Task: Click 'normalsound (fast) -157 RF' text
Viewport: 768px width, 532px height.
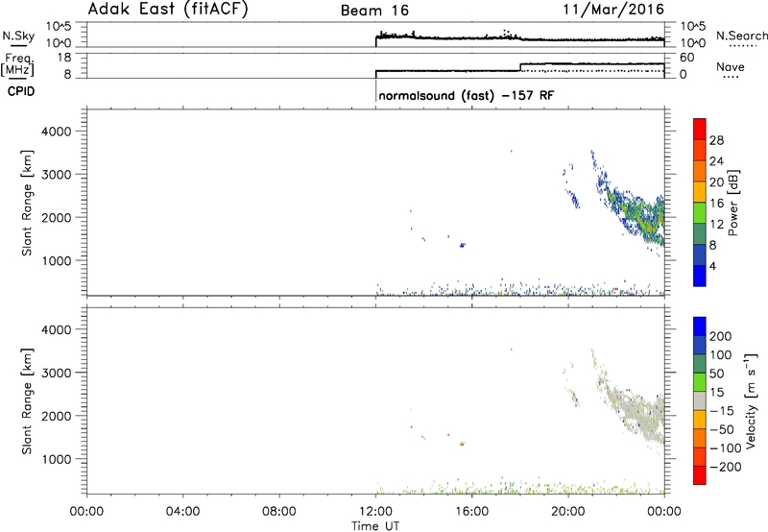Action: [467, 95]
